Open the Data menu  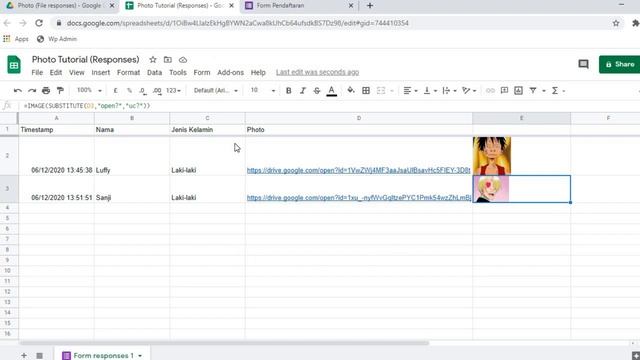click(154, 73)
